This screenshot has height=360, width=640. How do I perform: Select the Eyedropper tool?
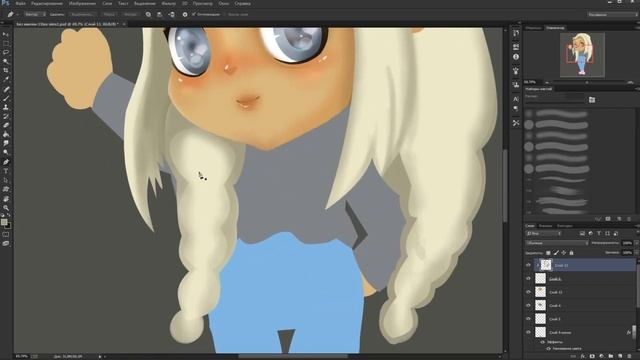click(6, 78)
